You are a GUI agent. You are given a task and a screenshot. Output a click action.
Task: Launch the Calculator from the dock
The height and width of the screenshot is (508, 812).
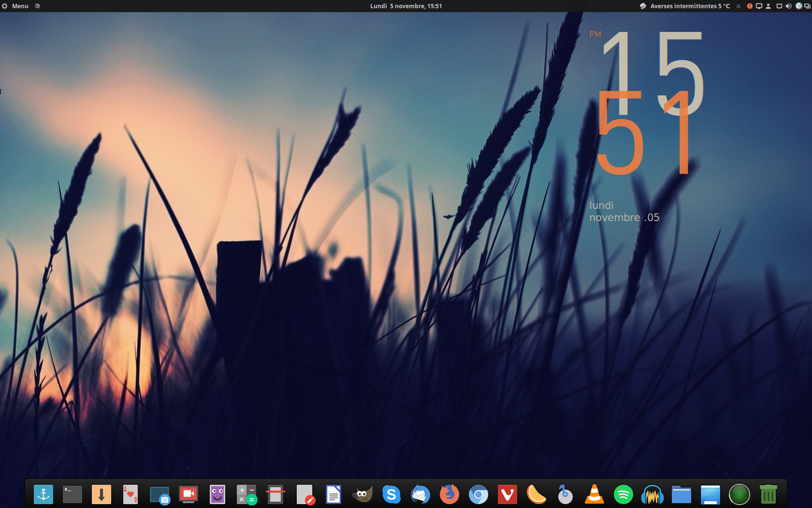click(246, 494)
